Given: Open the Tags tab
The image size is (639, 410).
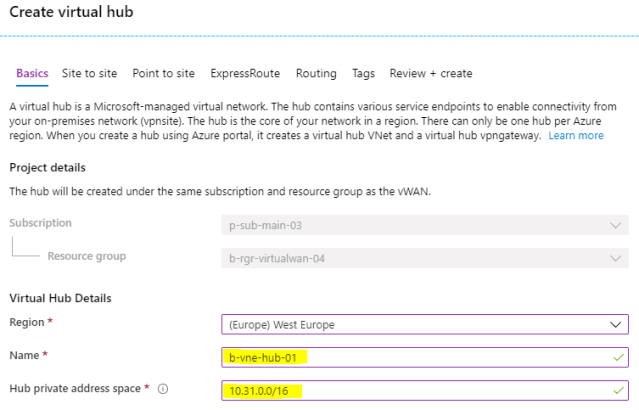Looking at the screenshot, I should pos(363,73).
